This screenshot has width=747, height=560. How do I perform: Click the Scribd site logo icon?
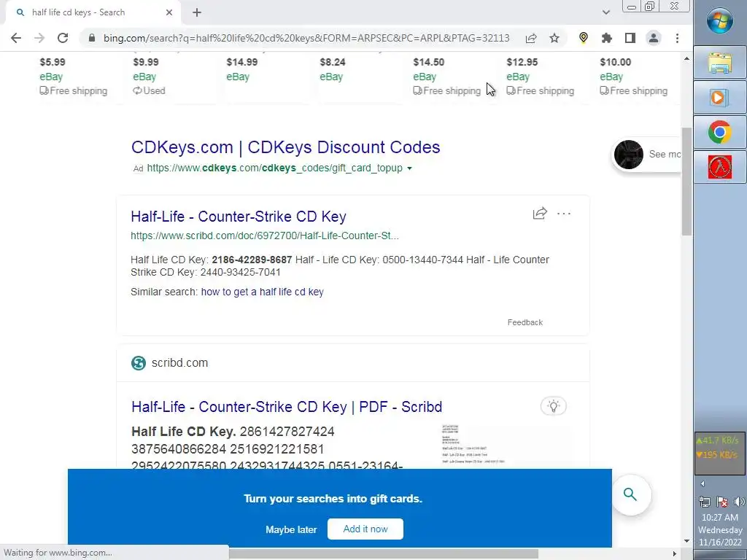(x=138, y=363)
